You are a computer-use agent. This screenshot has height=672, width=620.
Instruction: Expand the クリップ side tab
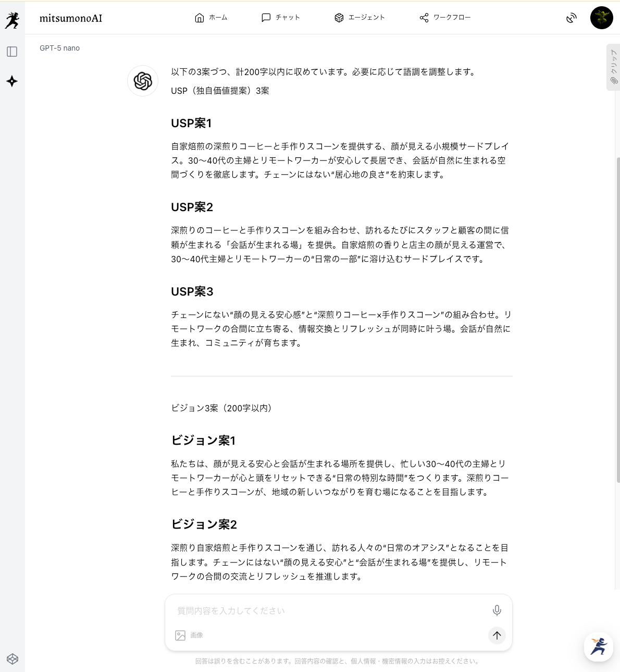coord(613,67)
